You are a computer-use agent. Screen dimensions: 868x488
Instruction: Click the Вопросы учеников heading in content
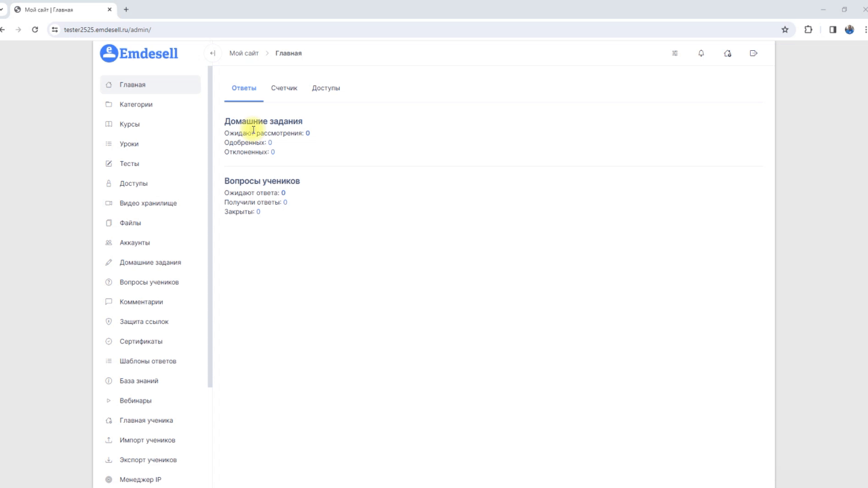coord(262,181)
